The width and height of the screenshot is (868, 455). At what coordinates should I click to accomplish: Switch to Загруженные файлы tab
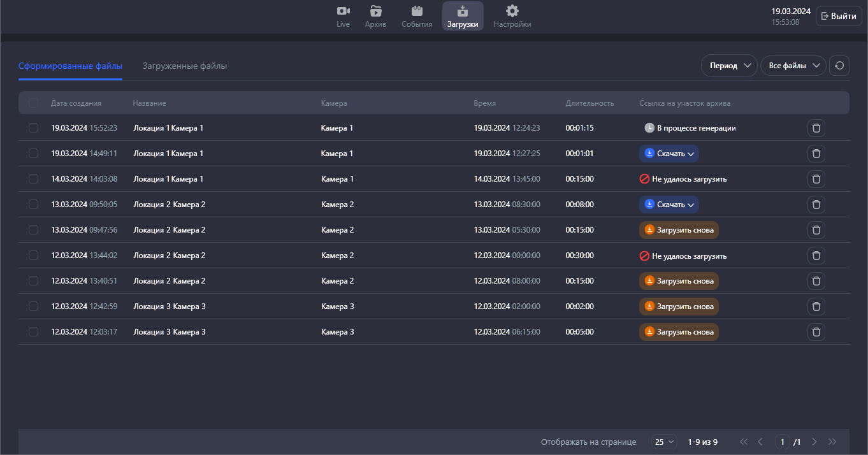[x=185, y=66]
